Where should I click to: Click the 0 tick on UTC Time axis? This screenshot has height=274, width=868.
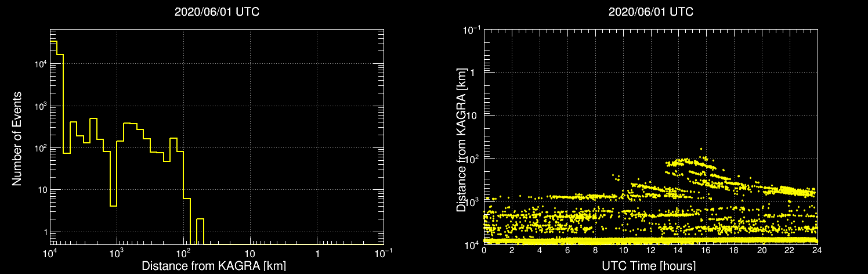(484, 251)
